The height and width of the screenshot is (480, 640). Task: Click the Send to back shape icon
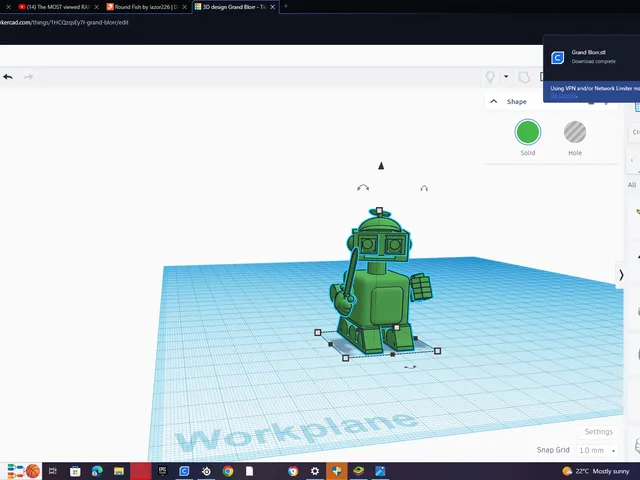524,77
